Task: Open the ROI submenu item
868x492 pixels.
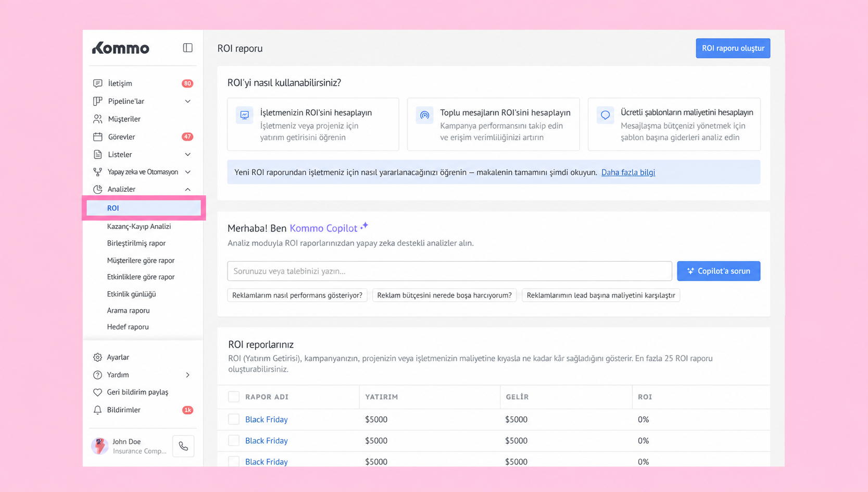Action: click(144, 208)
